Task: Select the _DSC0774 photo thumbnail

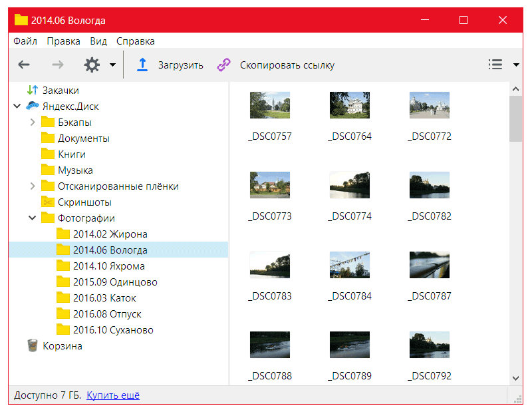Action: pos(350,185)
